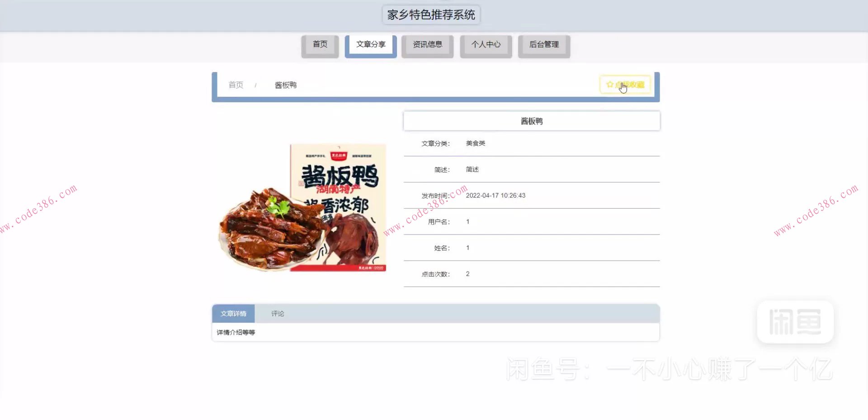Click the 详情介绍等等 detail text

pyautogui.click(x=236, y=332)
